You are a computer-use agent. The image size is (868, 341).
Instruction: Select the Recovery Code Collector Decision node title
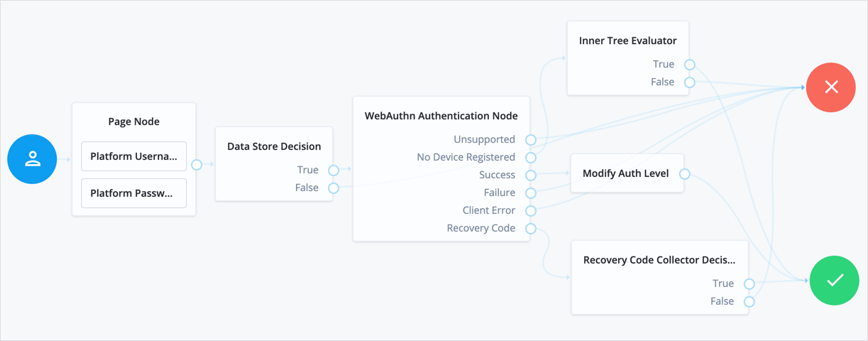tap(659, 260)
